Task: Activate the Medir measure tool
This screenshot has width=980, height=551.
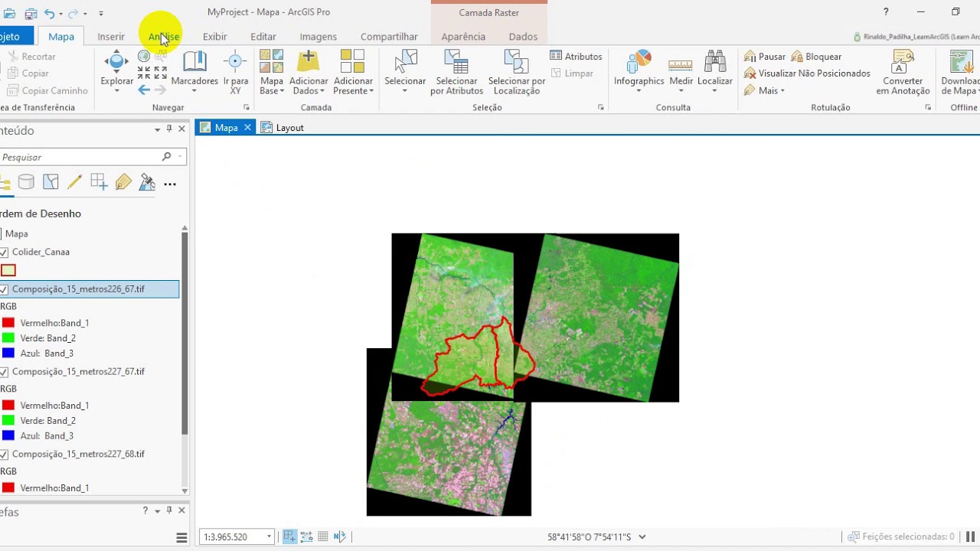Action: coord(681,71)
